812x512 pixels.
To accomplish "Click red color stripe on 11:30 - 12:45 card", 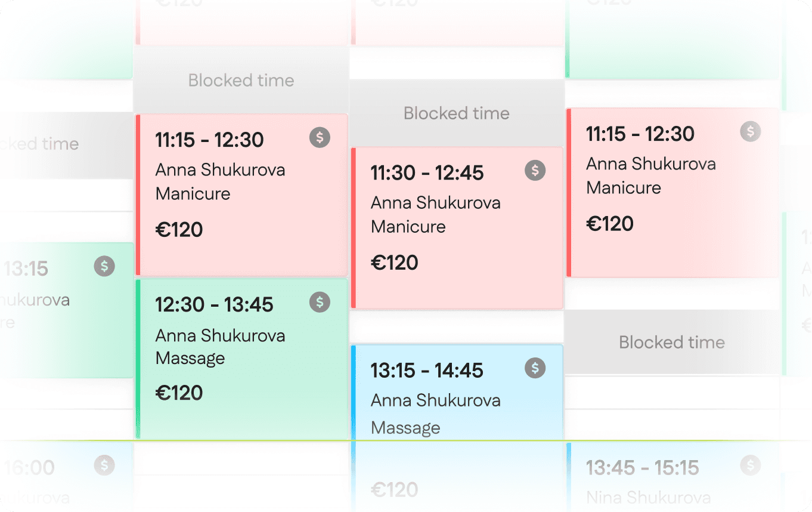I will coord(354,227).
